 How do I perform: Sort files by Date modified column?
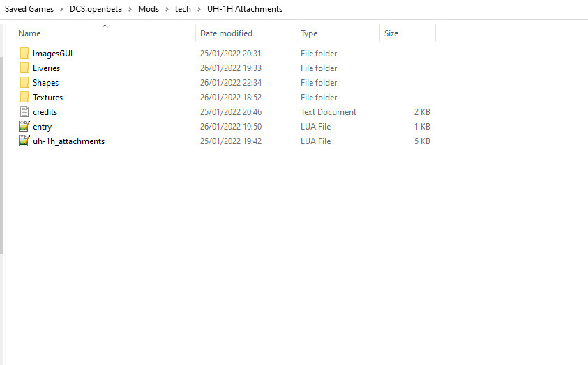(x=226, y=33)
